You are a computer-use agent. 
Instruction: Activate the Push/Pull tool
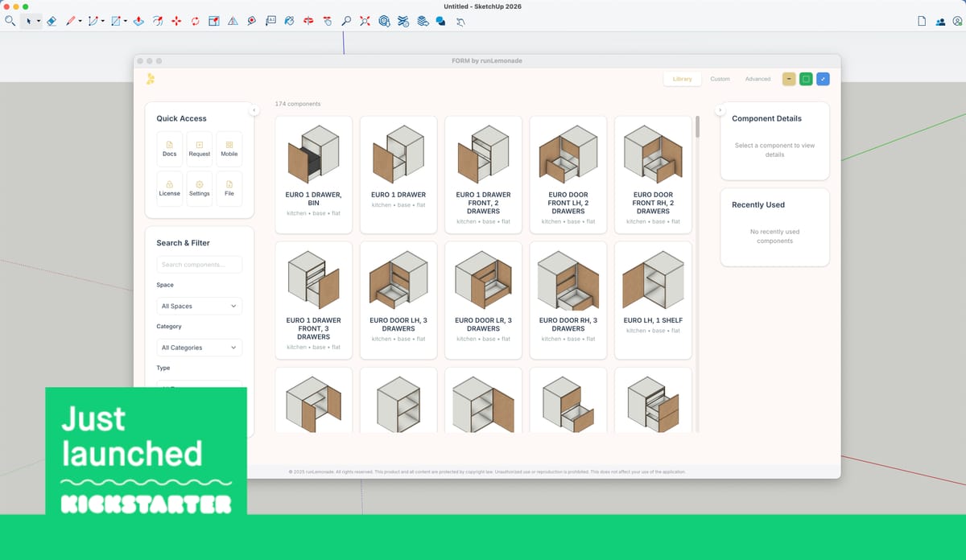[137, 21]
